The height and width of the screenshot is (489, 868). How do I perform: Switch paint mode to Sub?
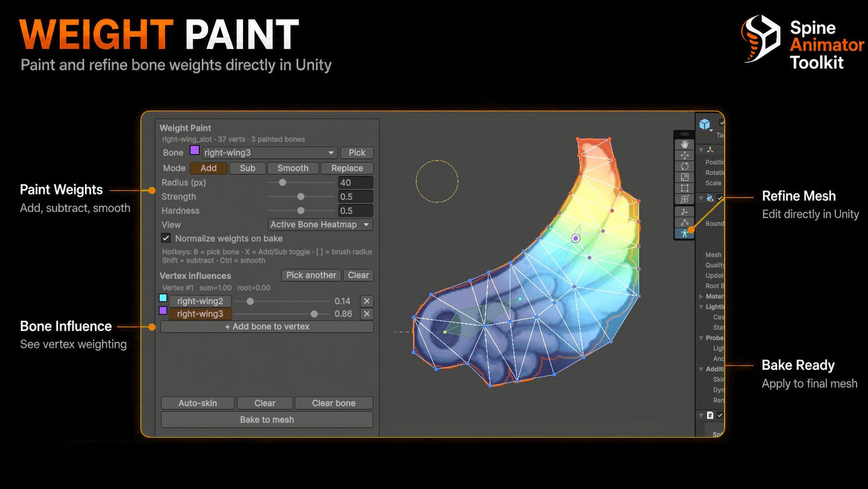(248, 168)
